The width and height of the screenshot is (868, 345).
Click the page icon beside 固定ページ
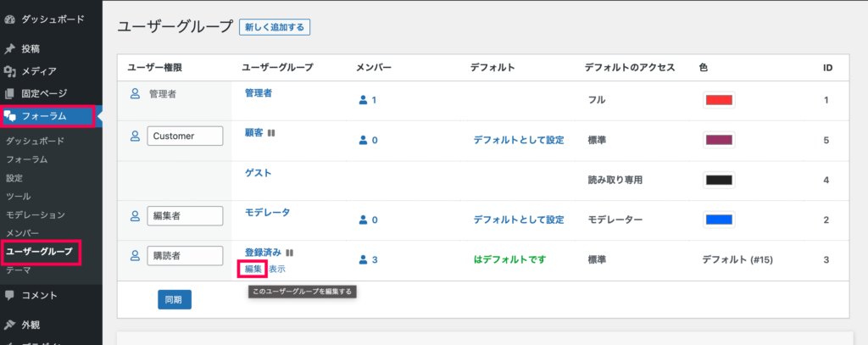[9, 93]
